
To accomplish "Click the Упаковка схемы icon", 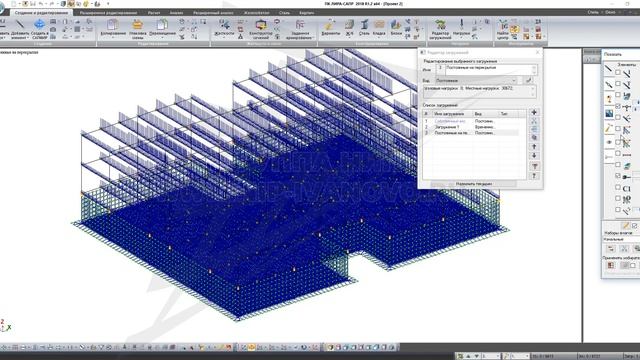I will [x=138, y=29].
